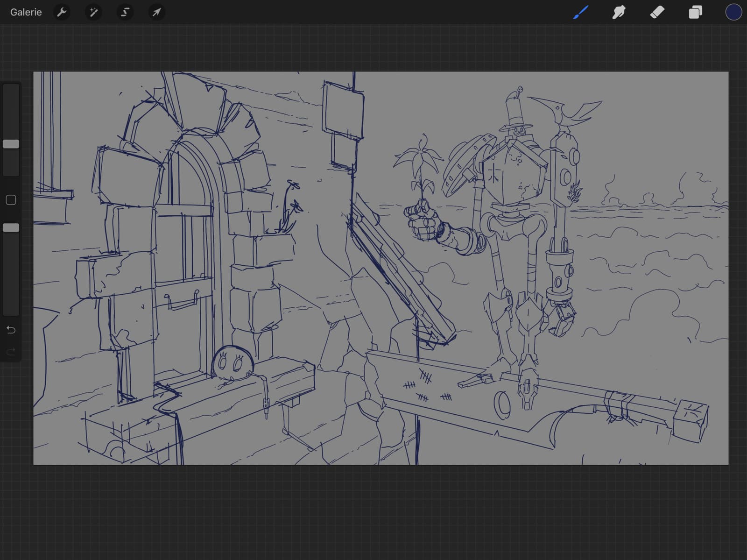Viewport: 747px width, 560px height.
Task: Open the Actions wrench menu
Action: click(x=62, y=12)
